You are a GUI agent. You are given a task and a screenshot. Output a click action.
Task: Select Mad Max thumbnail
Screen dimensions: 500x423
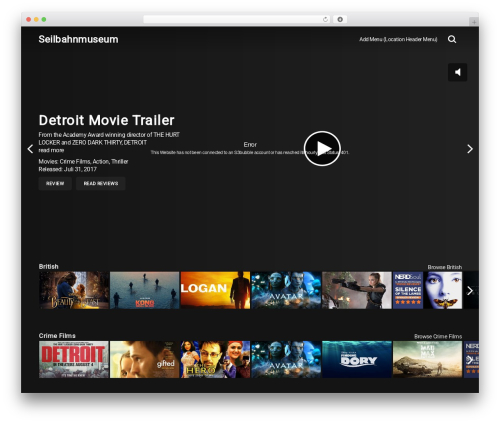point(428,359)
